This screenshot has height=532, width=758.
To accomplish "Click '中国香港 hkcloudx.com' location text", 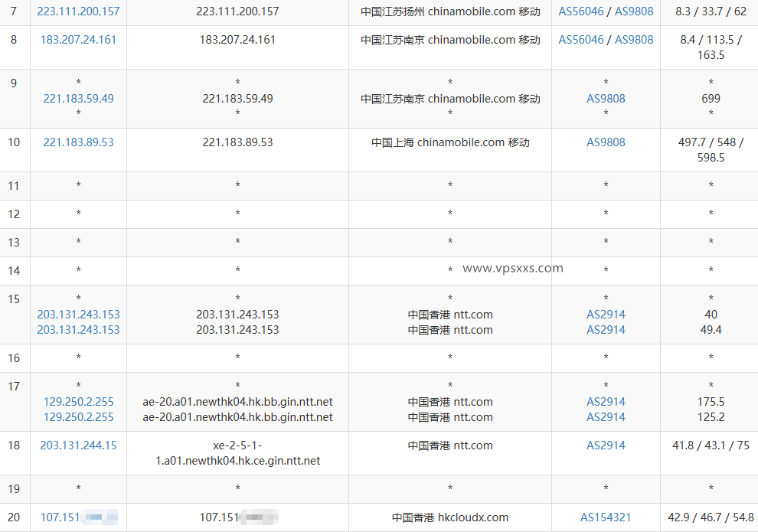I will click(450, 517).
